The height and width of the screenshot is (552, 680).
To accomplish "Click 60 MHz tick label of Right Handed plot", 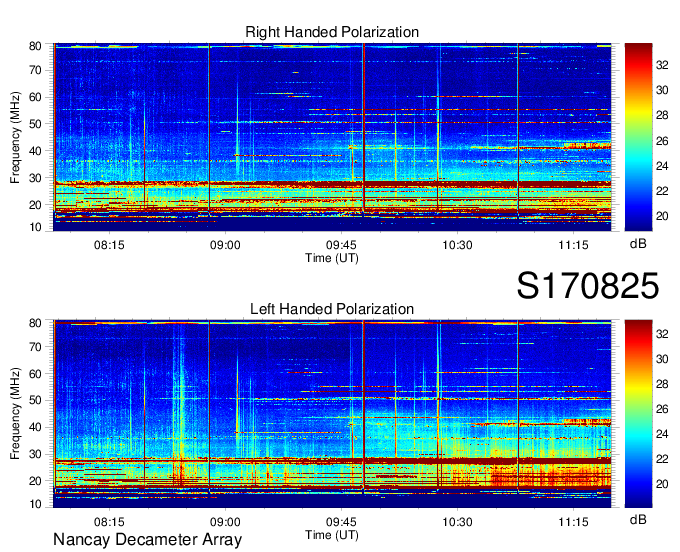I will (x=35, y=97).
